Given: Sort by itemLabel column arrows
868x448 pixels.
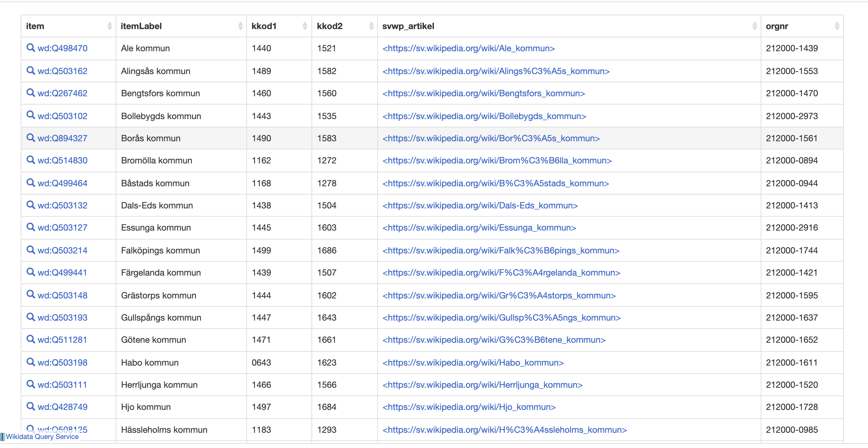Looking at the screenshot, I should click(240, 26).
